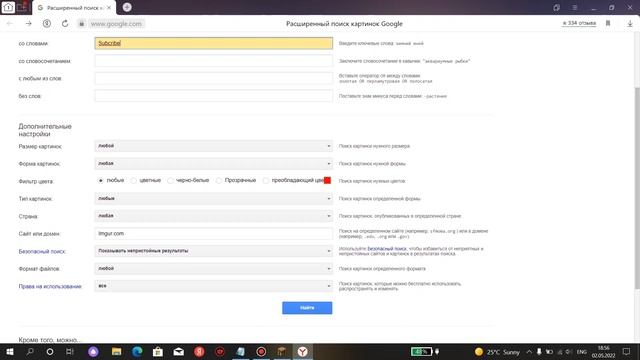Viewport: 640px width, 360px height.
Task: Focus the site or domain field imgur.com
Action: [x=213, y=233]
